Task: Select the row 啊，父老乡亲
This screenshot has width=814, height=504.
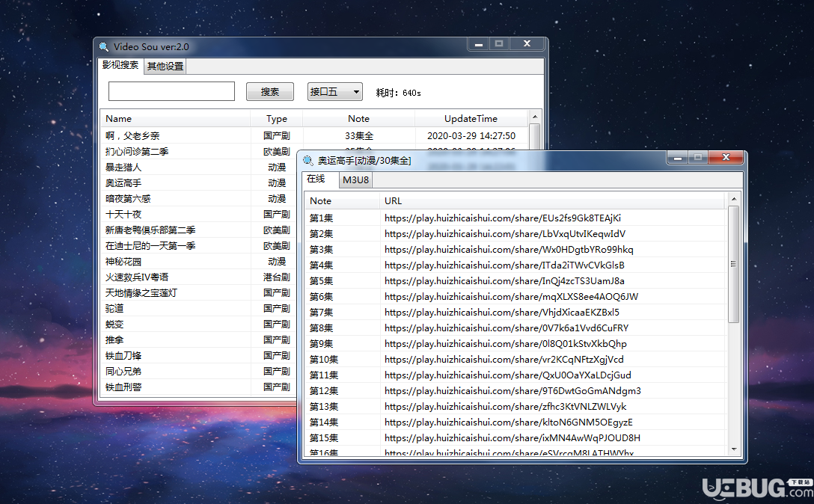Action: [314, 135]
